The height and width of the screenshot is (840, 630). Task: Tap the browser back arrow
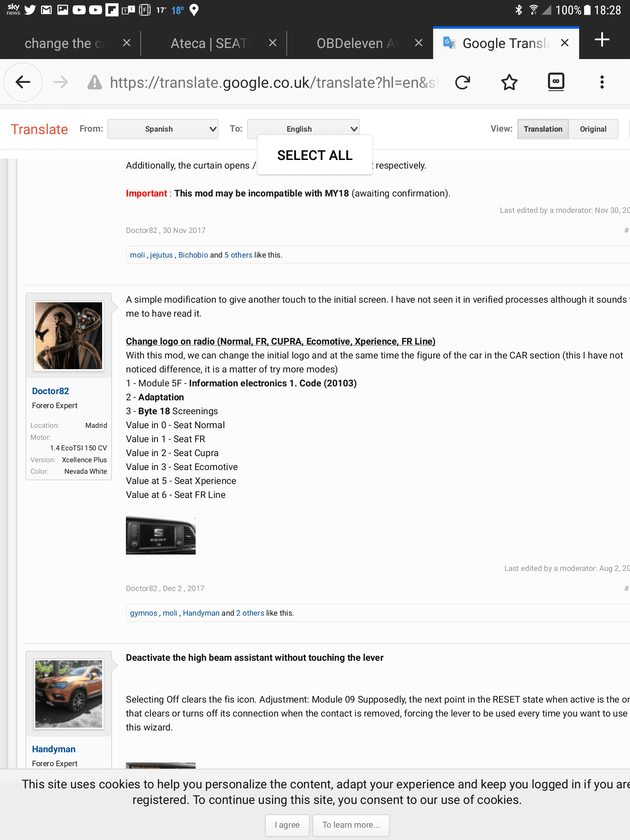(x=23, y=82)
